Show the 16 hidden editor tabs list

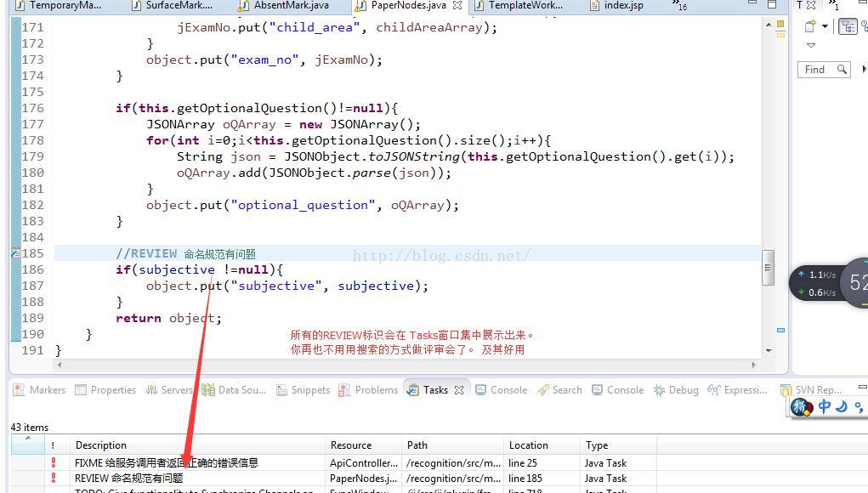680,6
